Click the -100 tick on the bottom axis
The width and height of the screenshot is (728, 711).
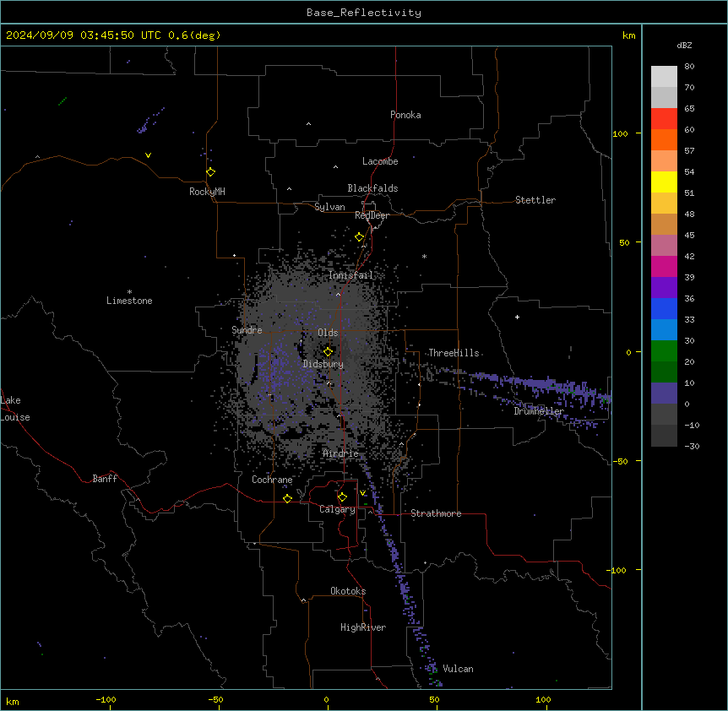click(x=106, y=699)
